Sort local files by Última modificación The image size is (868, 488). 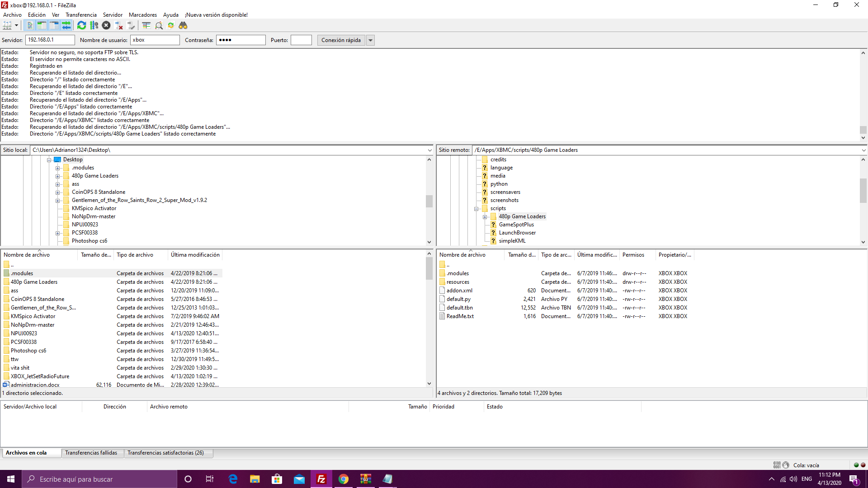[195, 255]
